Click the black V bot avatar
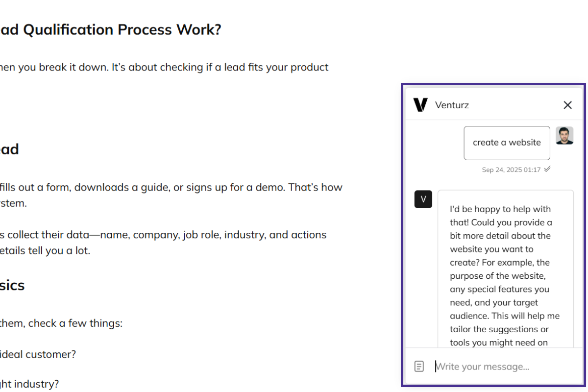This screenshot has height=392, width=588. click(x=423, y=199)
